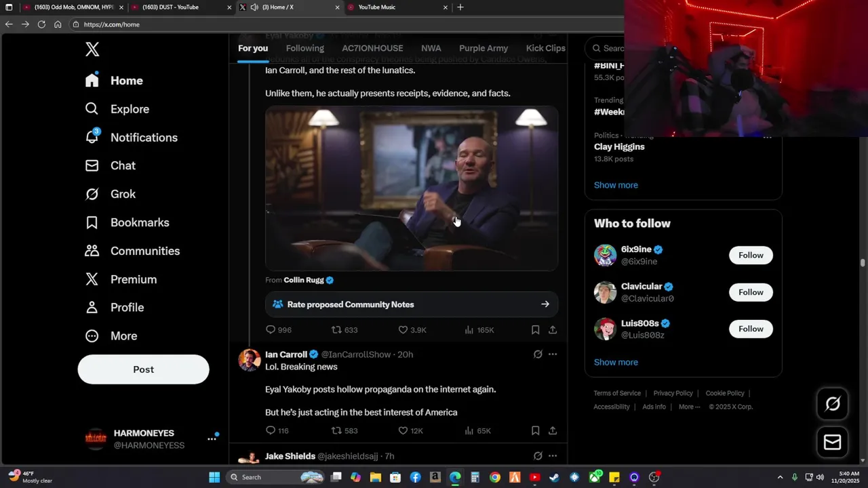868x488 pixels.
Task: Open the floating Grok button
Action: pyautogui.click(x=833, y=404)
